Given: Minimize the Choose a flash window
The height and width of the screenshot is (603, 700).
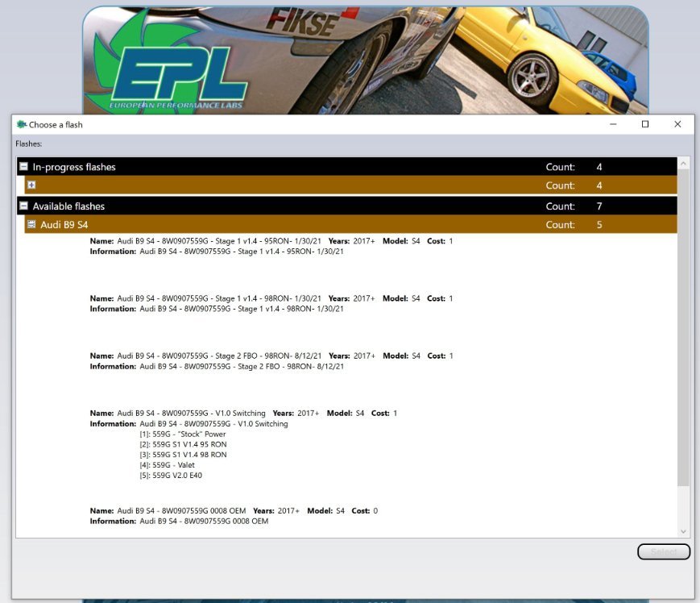Looking at the screenshot, I should point(613,124).
